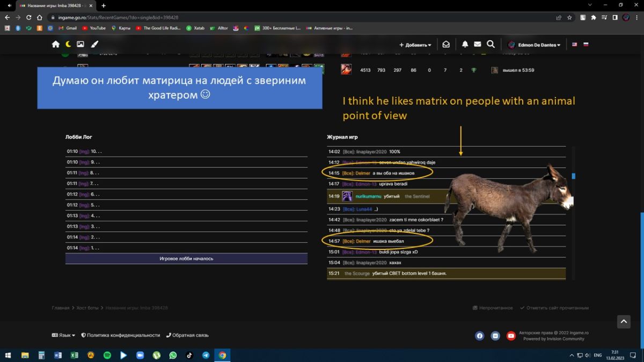Open the image gallery icon in header
The height and width of the screenshot is (362, 644).
[x=80, y=45]
